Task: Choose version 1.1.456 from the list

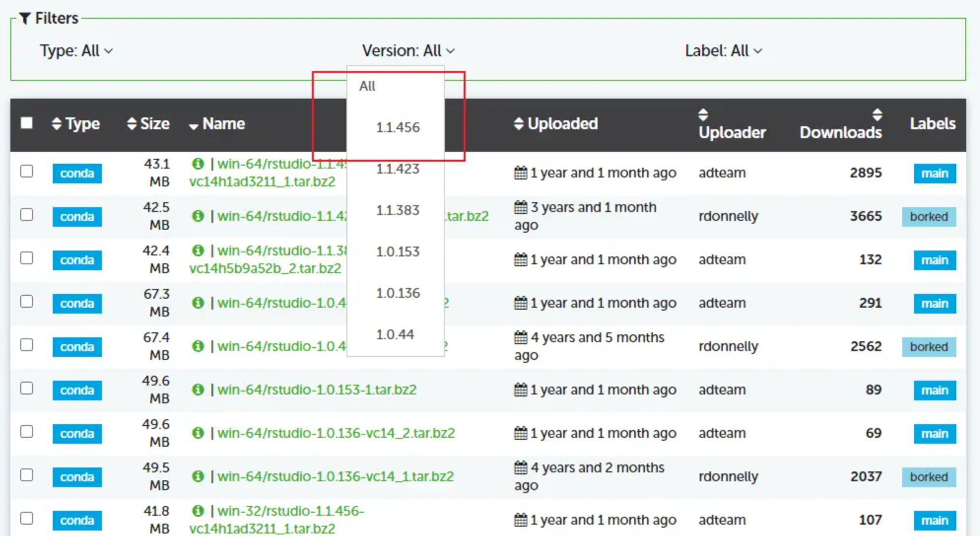Action: 398,128
